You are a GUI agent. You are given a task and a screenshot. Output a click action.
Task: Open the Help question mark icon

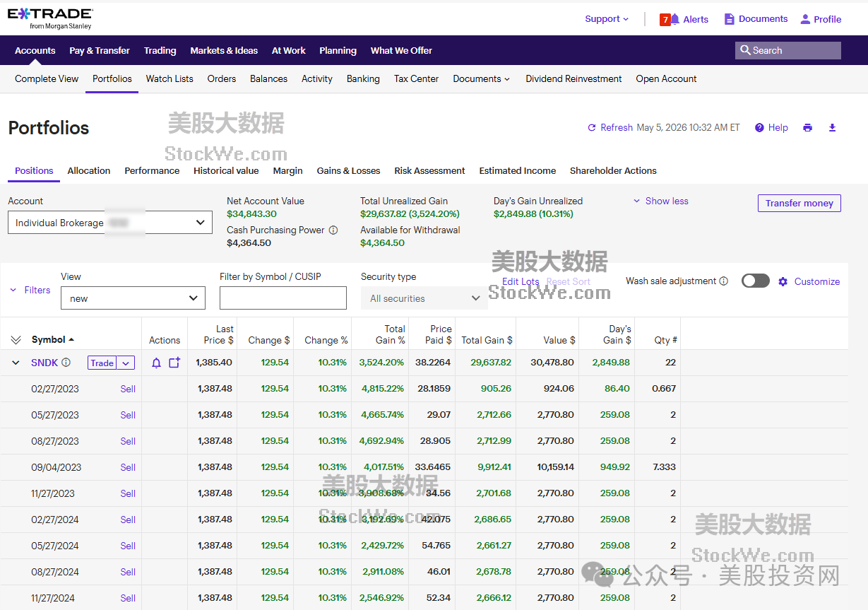pyautogui.click(x=759, y=128)
